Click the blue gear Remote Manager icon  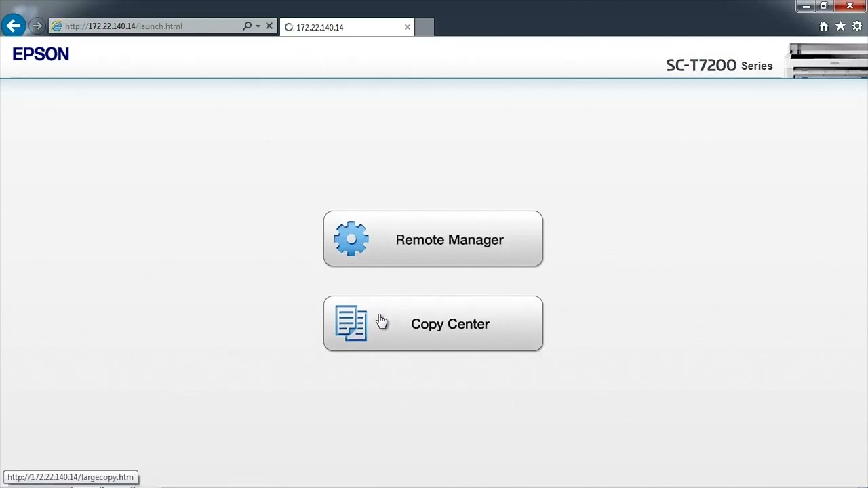pyautogui.click(x=351, y=239)
